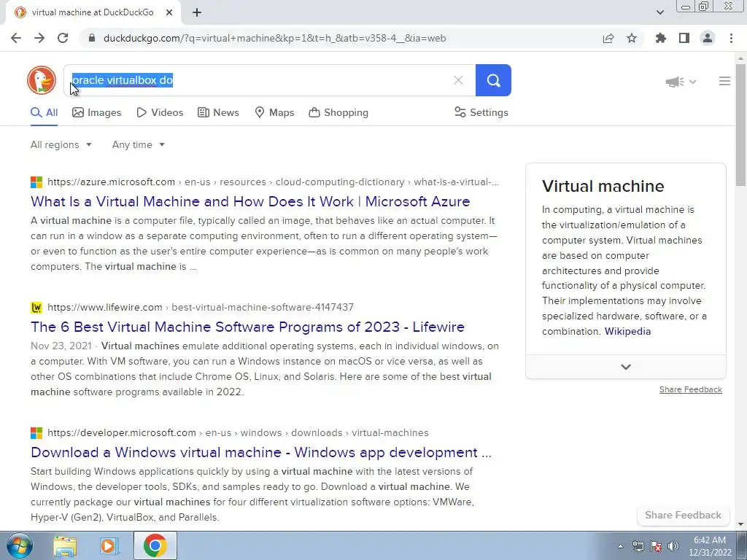The width and height of the screenshot is (747, 560).
Task: Switch to News results
Action: click(218, 112)
